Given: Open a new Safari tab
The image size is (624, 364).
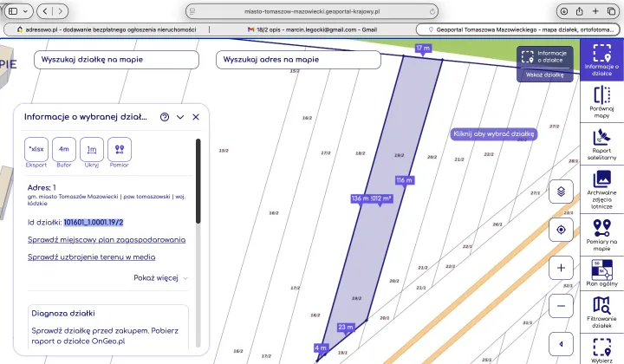Looking at the screenshot, I should (x=595, y=11).
